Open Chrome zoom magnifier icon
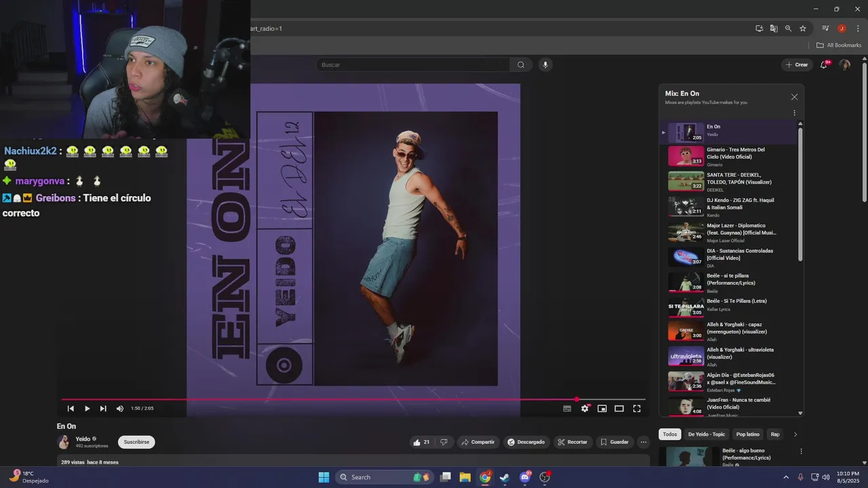Screen dimensions: 868x488 click(x=788, y=28)
